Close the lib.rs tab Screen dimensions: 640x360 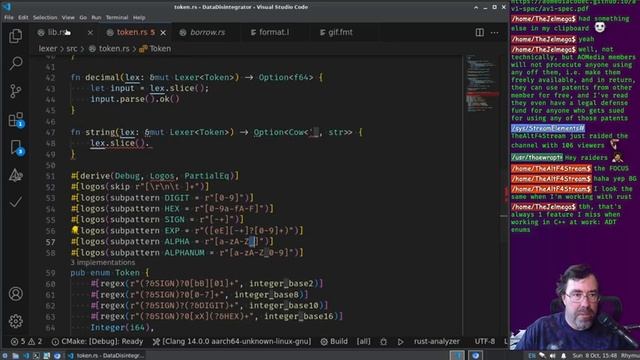(x=90, y=32)
